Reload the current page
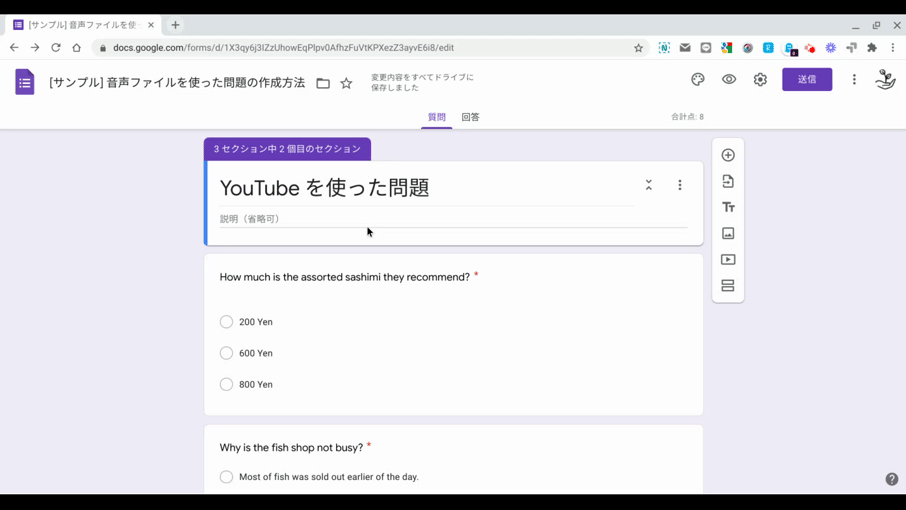 point(55,48)
